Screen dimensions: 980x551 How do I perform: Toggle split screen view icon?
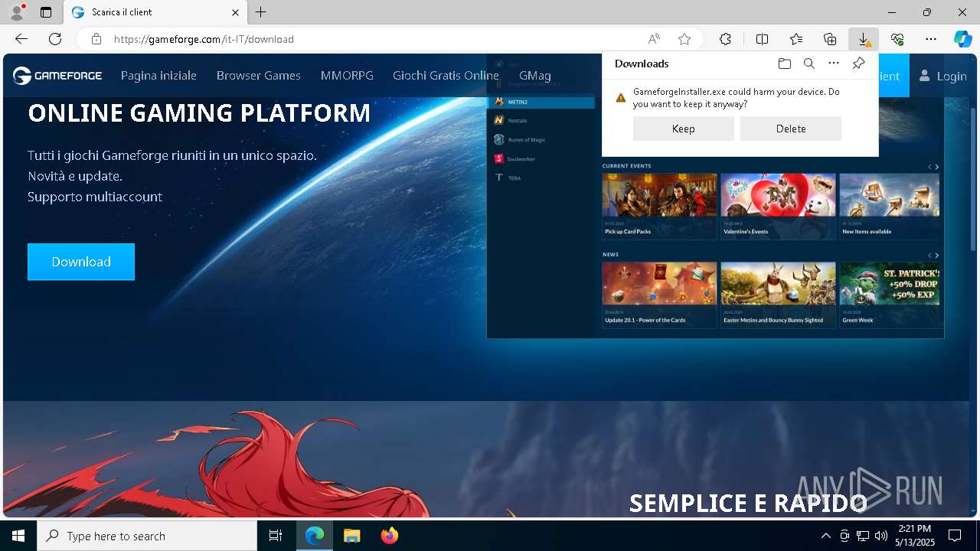coord(762,39)
